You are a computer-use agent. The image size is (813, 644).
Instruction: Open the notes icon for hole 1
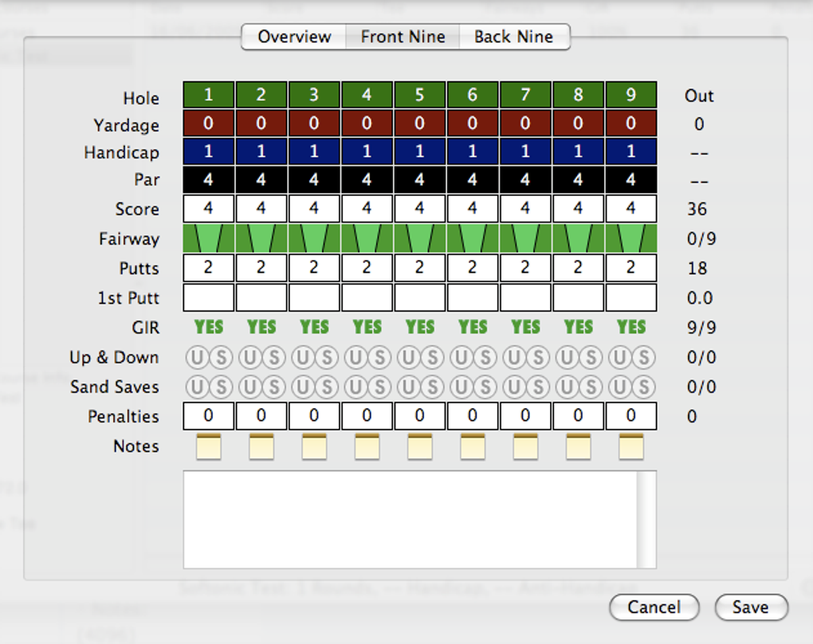[x=209, y=446]
